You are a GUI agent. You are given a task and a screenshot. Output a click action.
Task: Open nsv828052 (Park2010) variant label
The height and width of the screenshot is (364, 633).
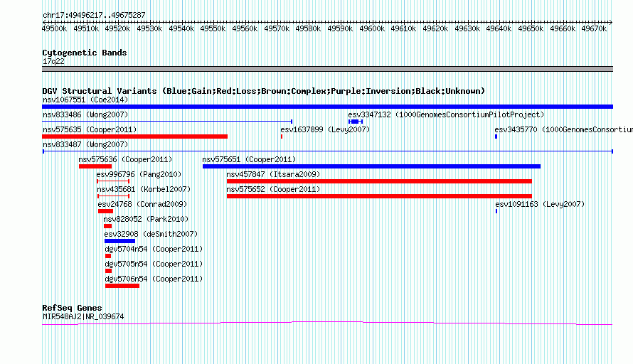point(146,219)
